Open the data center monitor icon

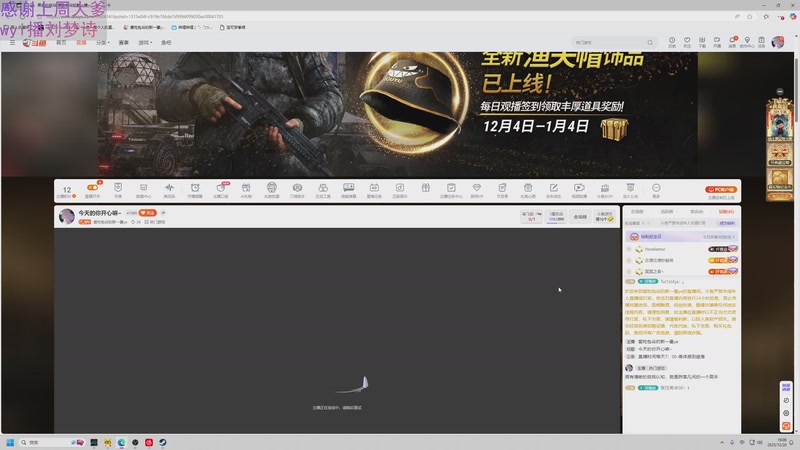click(143, 188)
